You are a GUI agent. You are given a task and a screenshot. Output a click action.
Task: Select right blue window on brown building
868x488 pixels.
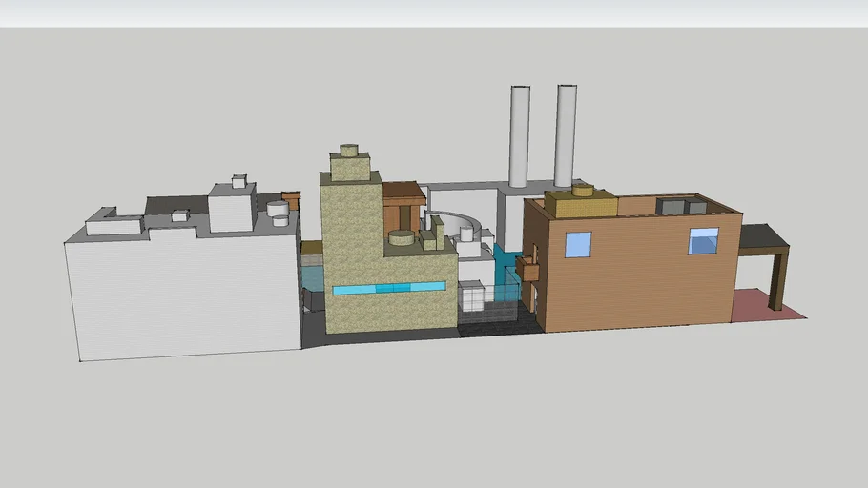pos(704,241)
